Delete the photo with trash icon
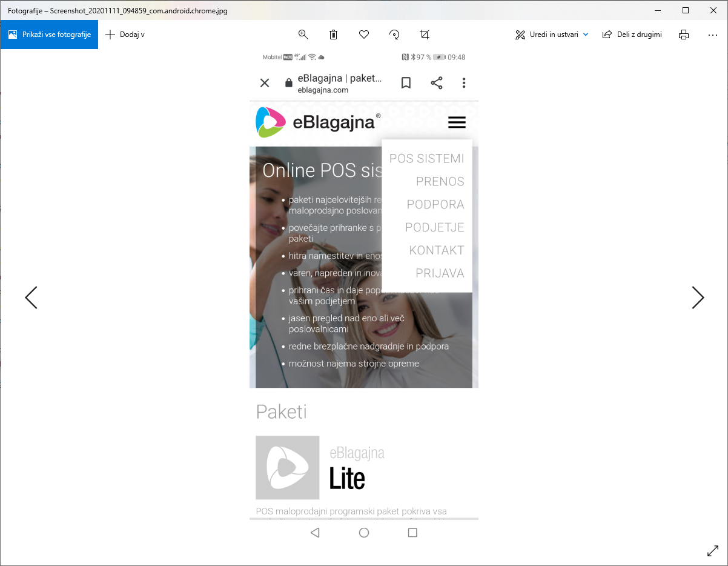Viewport: 728px width, 566px height. pyautogui.click(x=333, y=35)
